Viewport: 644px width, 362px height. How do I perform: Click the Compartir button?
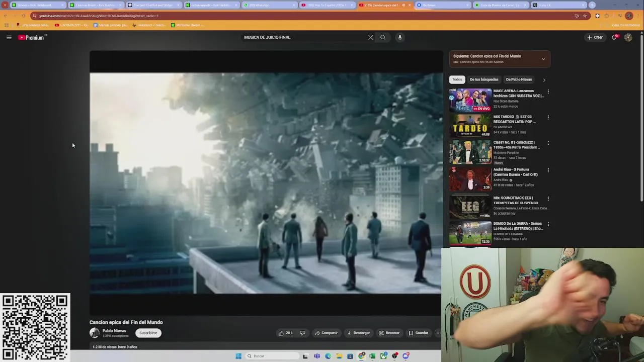click(326, 333)
